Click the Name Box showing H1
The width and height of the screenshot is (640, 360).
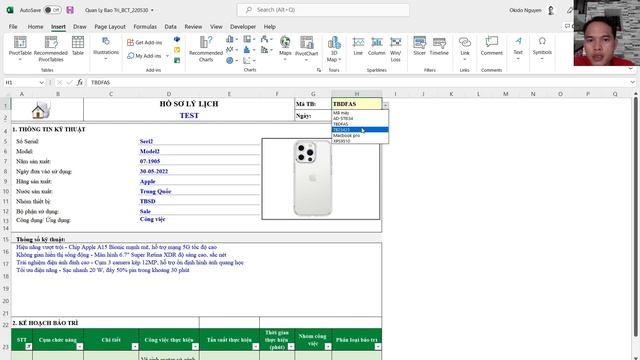pos(20,82)
